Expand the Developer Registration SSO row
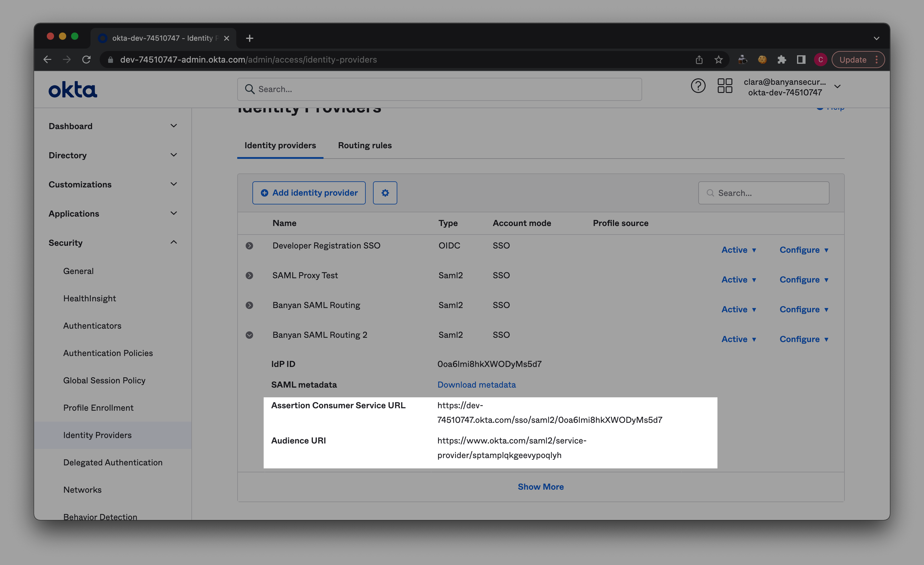 pyautogui.click(x=249, y=246)
